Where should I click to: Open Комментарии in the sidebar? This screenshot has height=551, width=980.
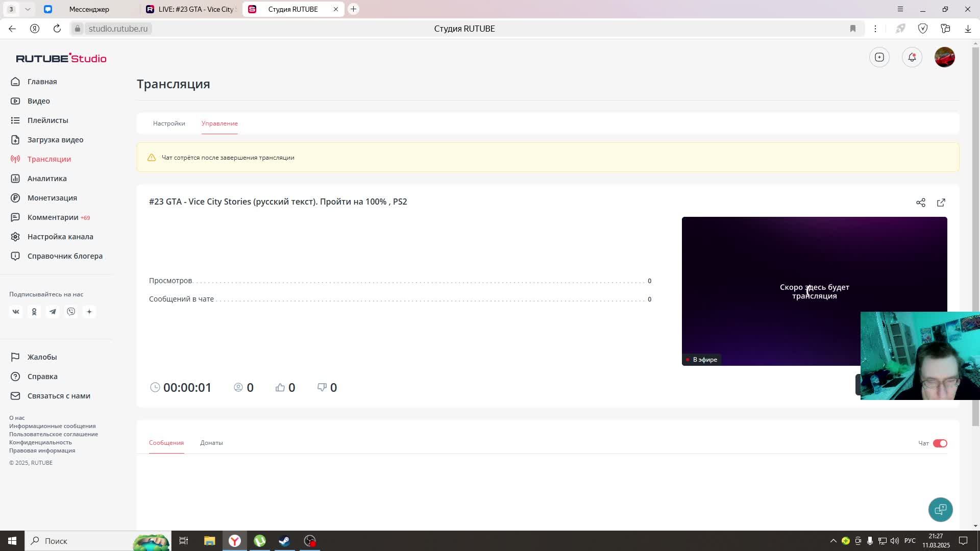53,217
